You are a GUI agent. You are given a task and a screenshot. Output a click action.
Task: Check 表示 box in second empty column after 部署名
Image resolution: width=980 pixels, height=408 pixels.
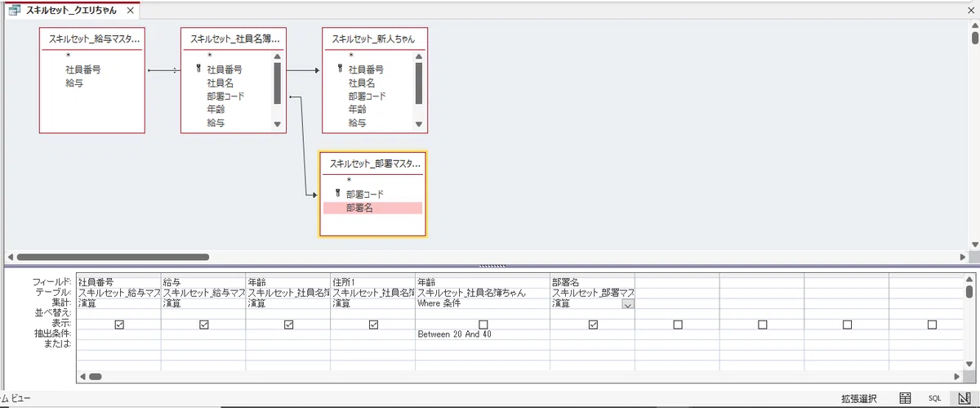(763, 324)
